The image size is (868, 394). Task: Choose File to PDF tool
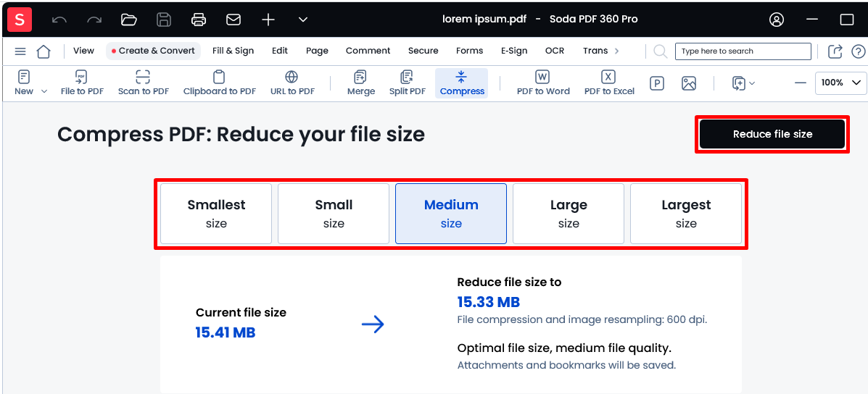point(82,83)
